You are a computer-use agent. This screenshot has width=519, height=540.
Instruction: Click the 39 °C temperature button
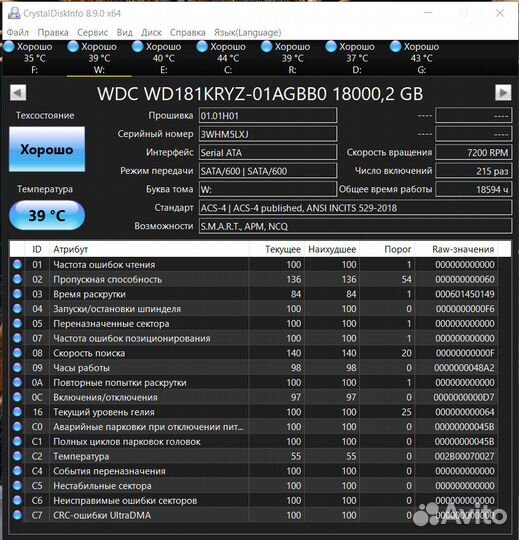pyautogui.click(x=47, y=215)
